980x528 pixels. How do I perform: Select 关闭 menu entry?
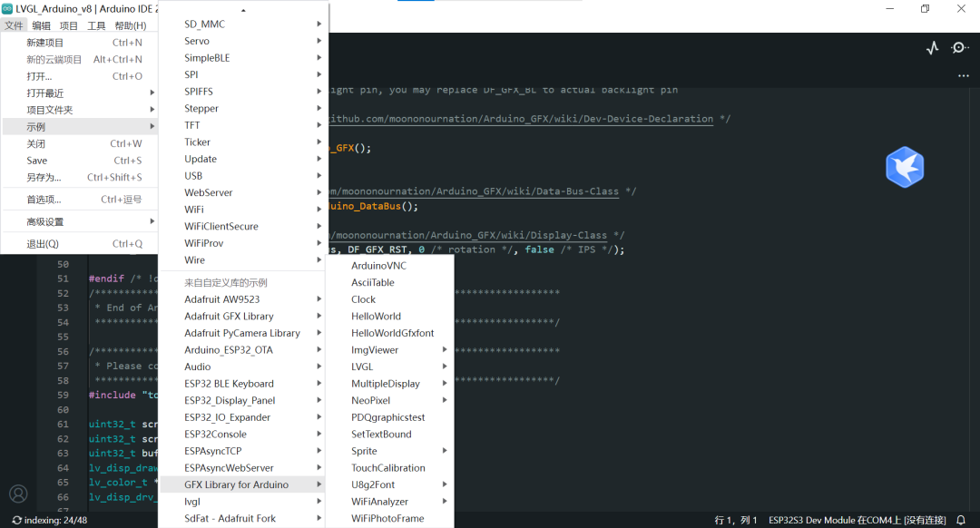[x=80, y=143]
